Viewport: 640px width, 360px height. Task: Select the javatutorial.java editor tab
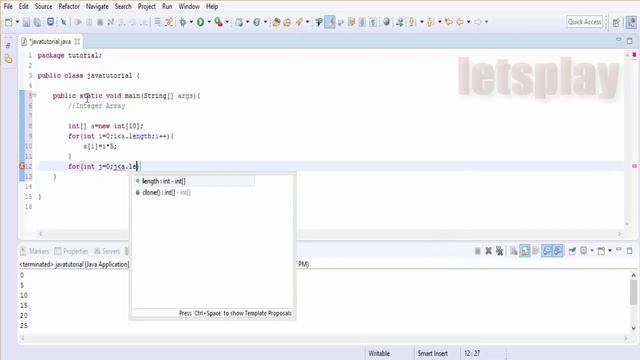coord(50,42)
